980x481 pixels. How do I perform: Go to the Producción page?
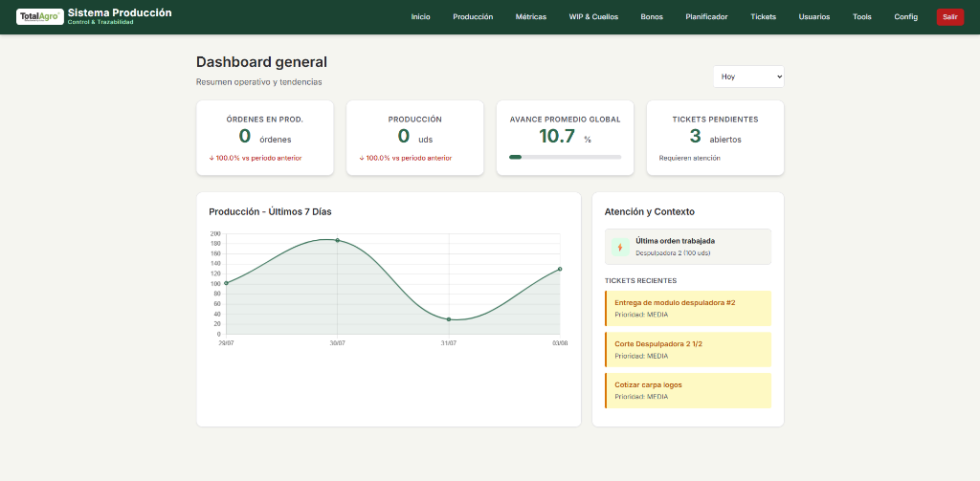(x=473, y=17)
